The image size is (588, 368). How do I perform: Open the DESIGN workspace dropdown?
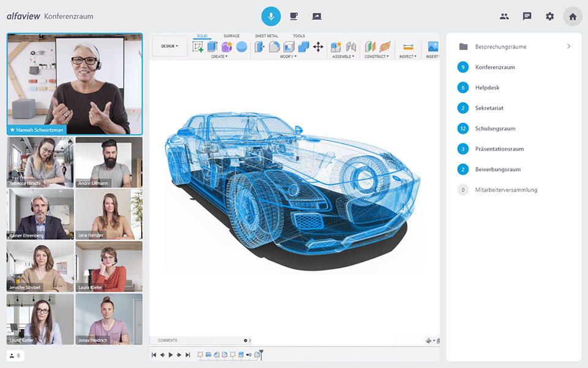pyautogui.click(x=170, y=46)
